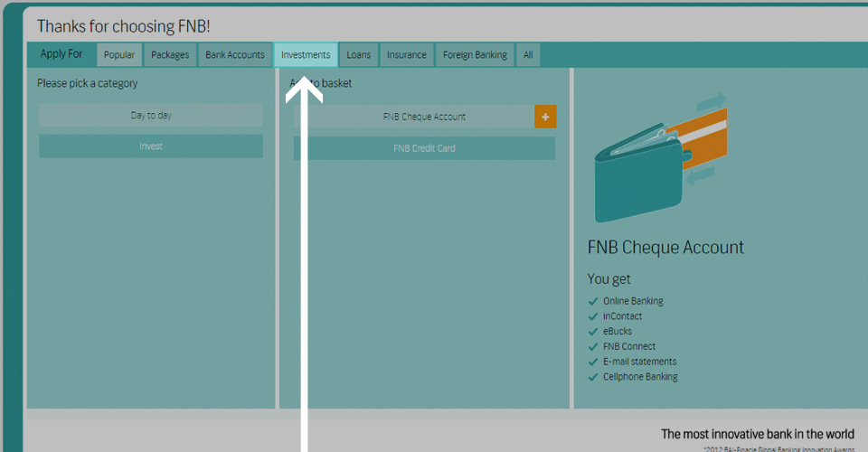Click the eBucks benefit
868x452 pixels.
(x=618, y=331)
